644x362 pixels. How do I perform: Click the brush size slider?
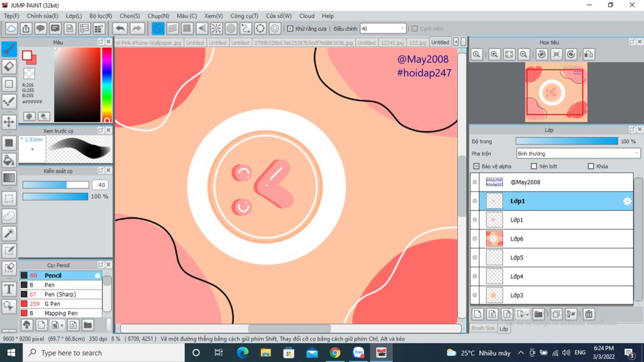tap(55, 185)
